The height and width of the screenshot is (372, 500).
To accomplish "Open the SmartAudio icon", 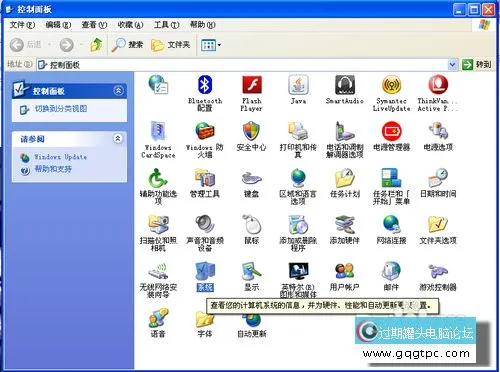I will pyautogui.click(x=345, y=85).
